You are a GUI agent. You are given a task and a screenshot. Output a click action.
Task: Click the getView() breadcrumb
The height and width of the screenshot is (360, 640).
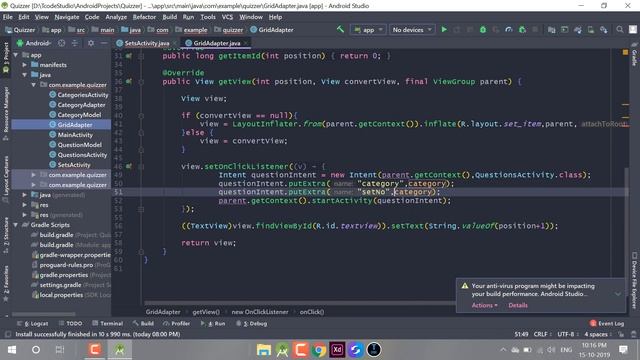tap(206, 312)
